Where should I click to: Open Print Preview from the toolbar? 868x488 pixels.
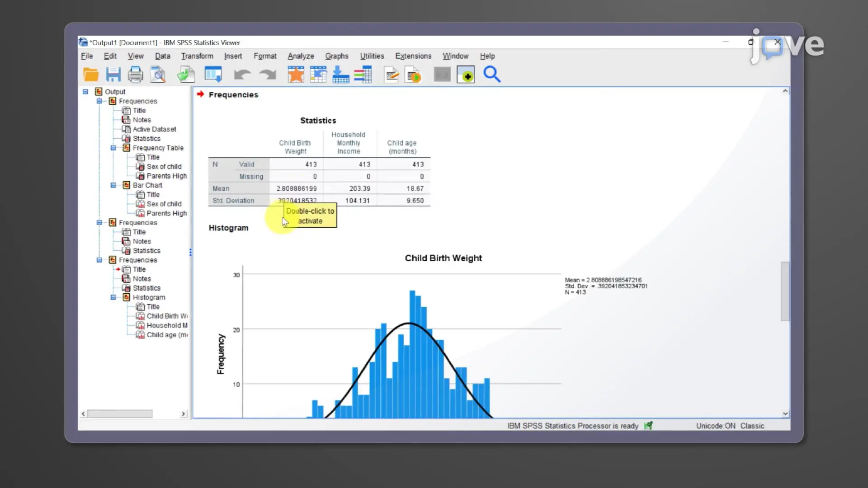point(158,75)
